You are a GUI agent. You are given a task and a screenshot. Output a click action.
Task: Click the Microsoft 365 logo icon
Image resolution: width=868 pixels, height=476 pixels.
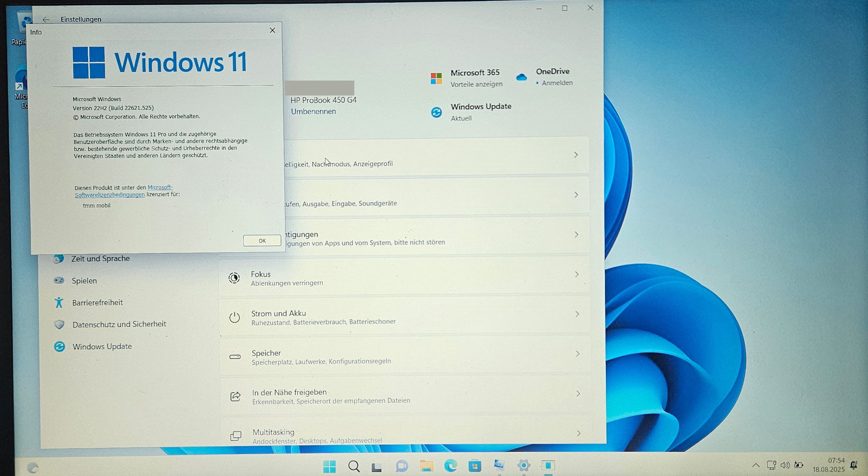(436, 78)
